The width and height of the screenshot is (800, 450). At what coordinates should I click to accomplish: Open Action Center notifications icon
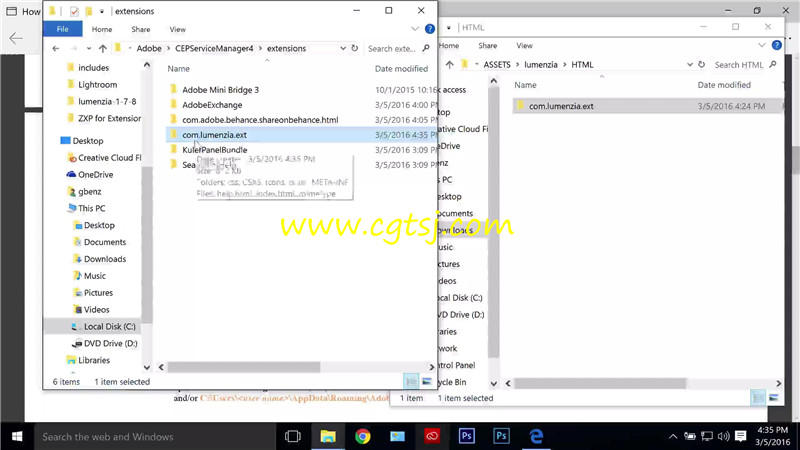pyautogui.click(x=741, y=436)
